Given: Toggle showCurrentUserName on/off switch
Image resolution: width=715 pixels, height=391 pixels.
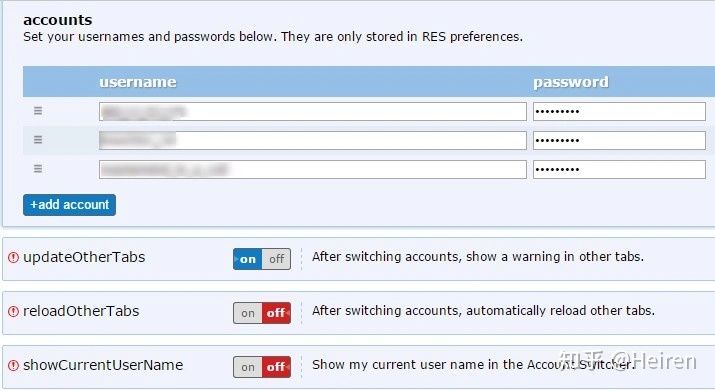Looking at the screenshot, I should coord(262,367).
